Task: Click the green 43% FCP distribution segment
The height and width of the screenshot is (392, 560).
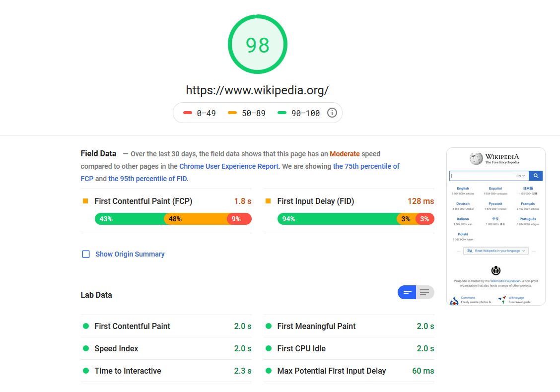Action: pos(129,219)
